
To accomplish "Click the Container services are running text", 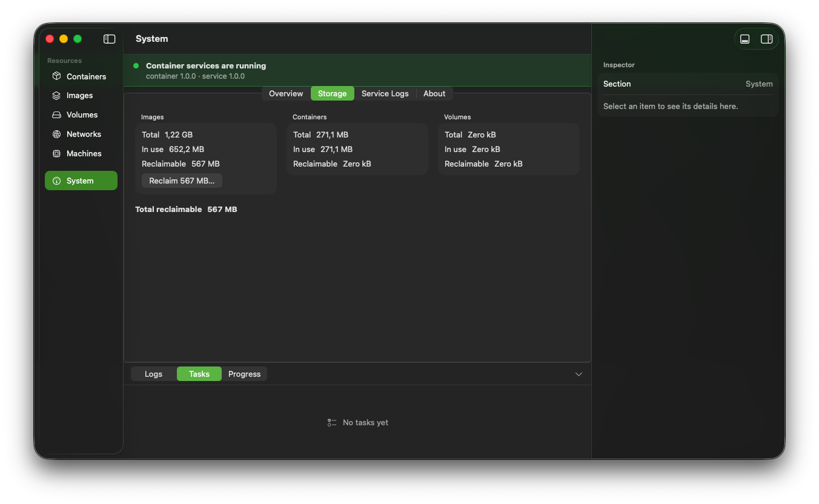I will coord(206,65).
